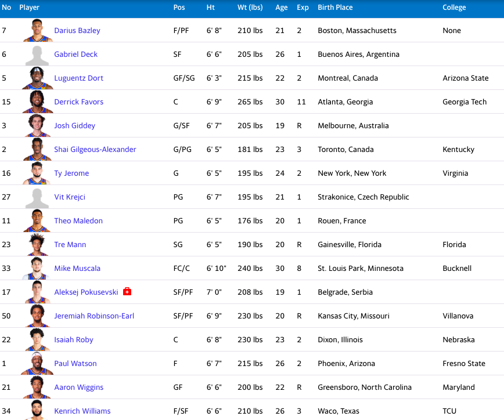The height and width of the screenshot is (420, 504).
Task: Click the "181 lbs" weight value
Action: 250,149
